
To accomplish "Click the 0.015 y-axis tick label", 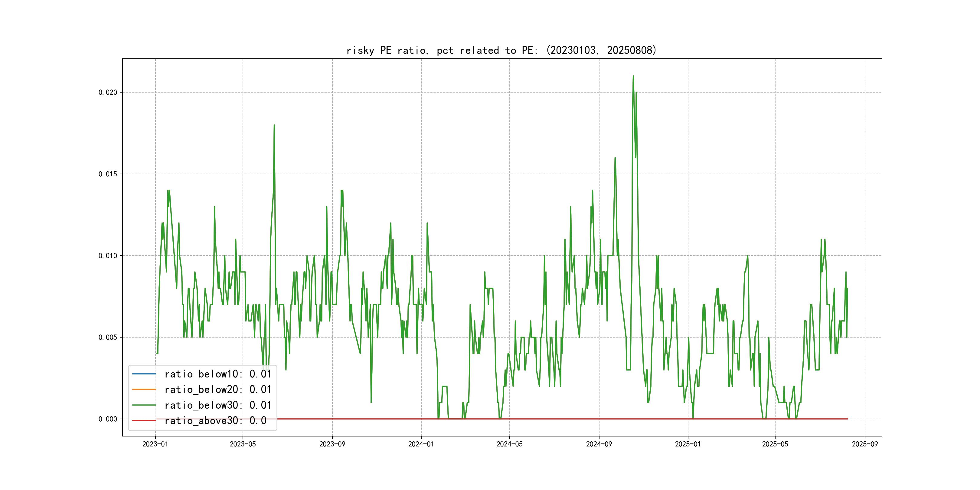I will 108,174.
